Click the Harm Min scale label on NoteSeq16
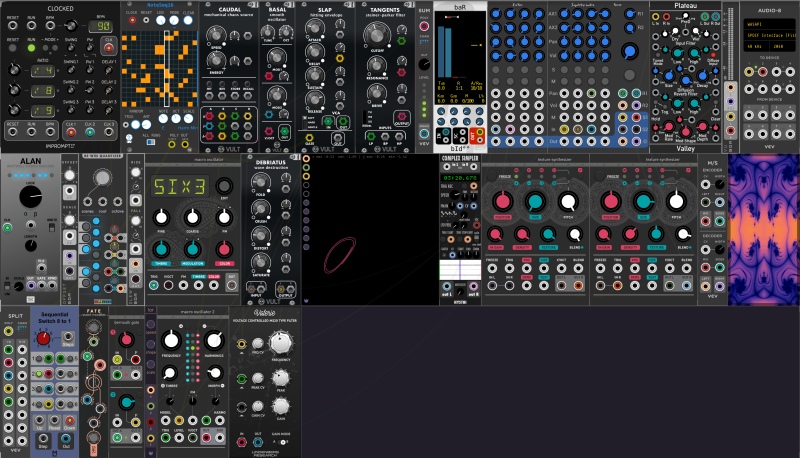800x458 pixels. click(187, 128)
